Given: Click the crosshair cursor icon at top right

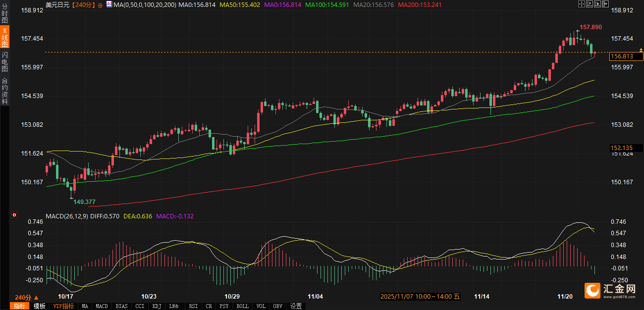Looking at the screenshot, I should point(582,4).
